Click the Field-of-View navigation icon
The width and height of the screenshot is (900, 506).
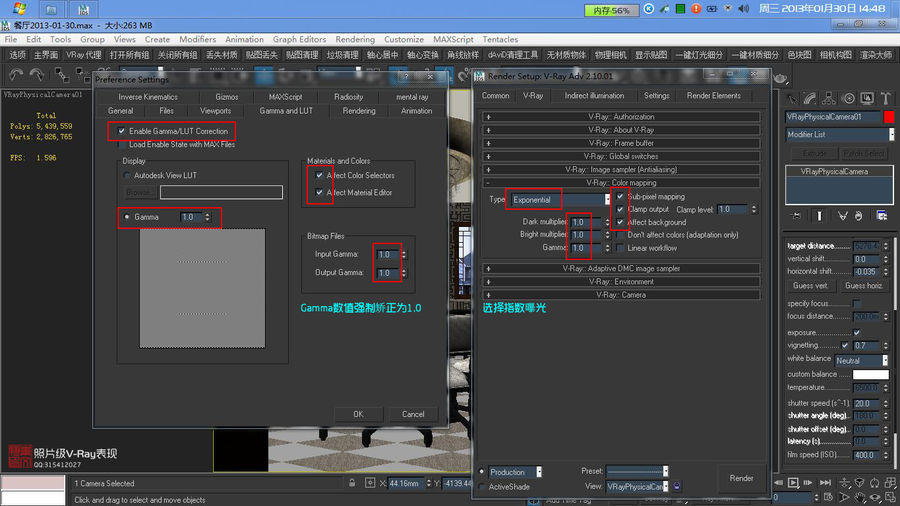click(844, 497)
